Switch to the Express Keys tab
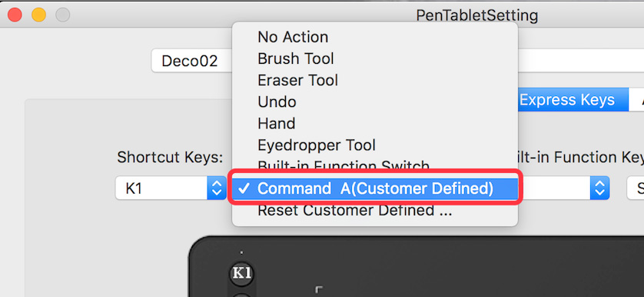Screen dimensions: 644x297 click(567, 99)
